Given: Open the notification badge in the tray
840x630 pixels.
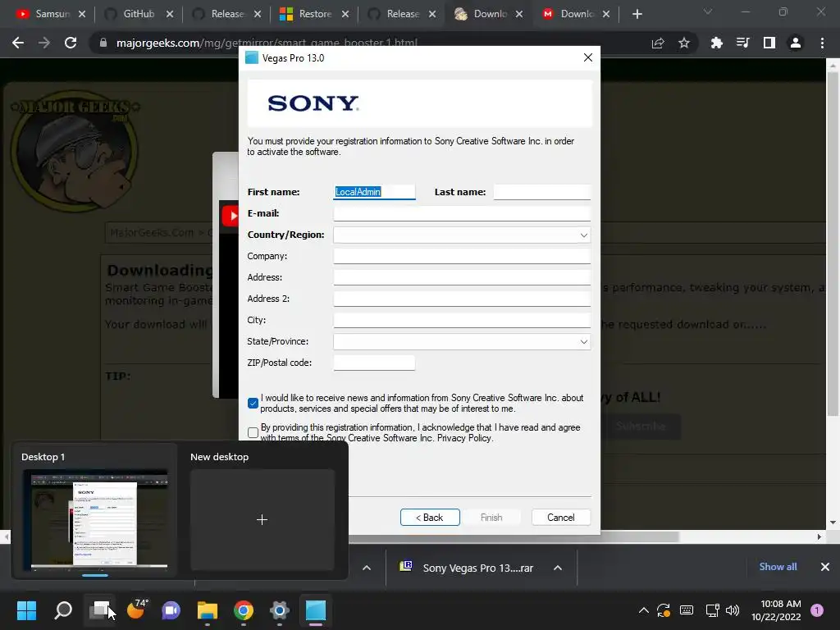Looking at the screenshot, I should click(x=817, y=609).
